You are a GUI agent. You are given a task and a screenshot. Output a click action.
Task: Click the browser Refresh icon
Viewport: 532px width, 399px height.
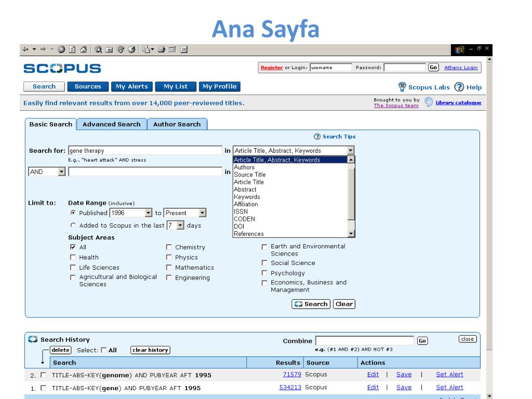pyautogui.click(x=72, y=49)
